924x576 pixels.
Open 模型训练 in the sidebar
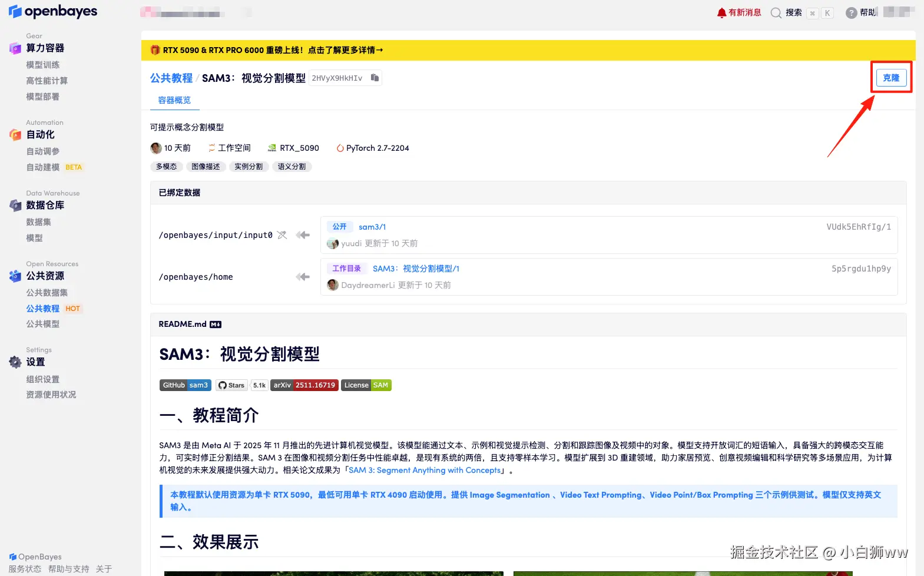(x=43, y=65)
